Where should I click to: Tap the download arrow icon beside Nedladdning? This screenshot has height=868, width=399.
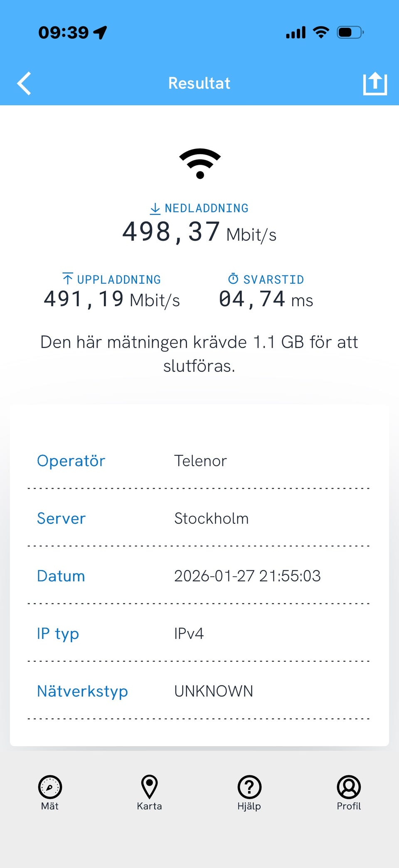[x=155, y=208]
